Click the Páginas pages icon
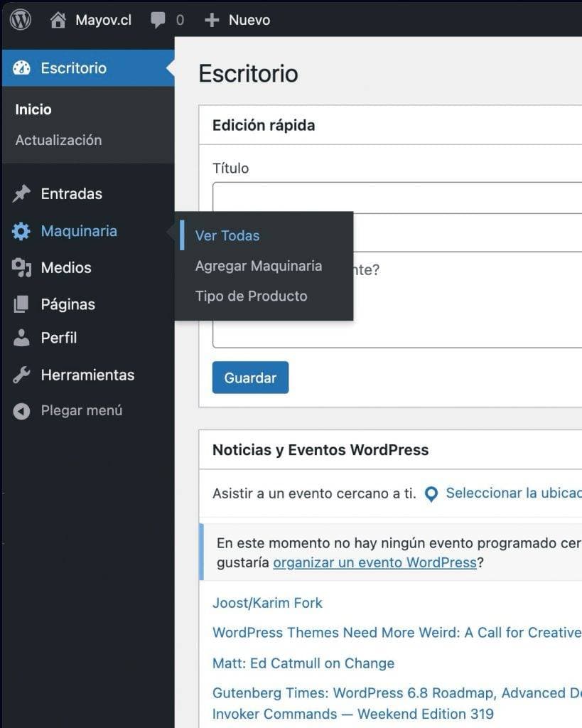582x728 pixels. 21,304
